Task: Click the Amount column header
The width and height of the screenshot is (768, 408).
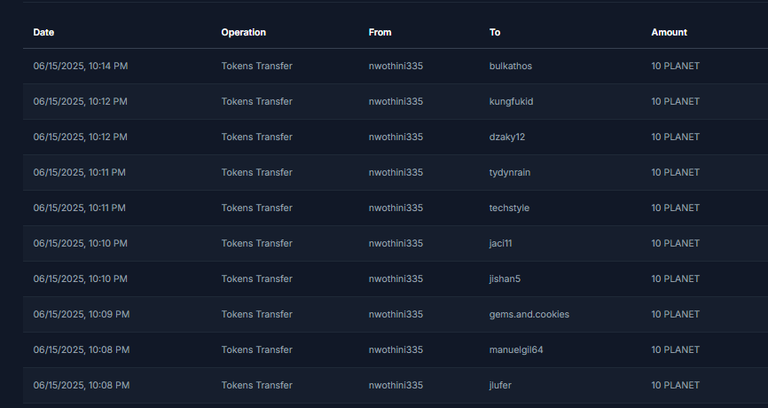Action: pyautogui.click(x=669, y=32)
